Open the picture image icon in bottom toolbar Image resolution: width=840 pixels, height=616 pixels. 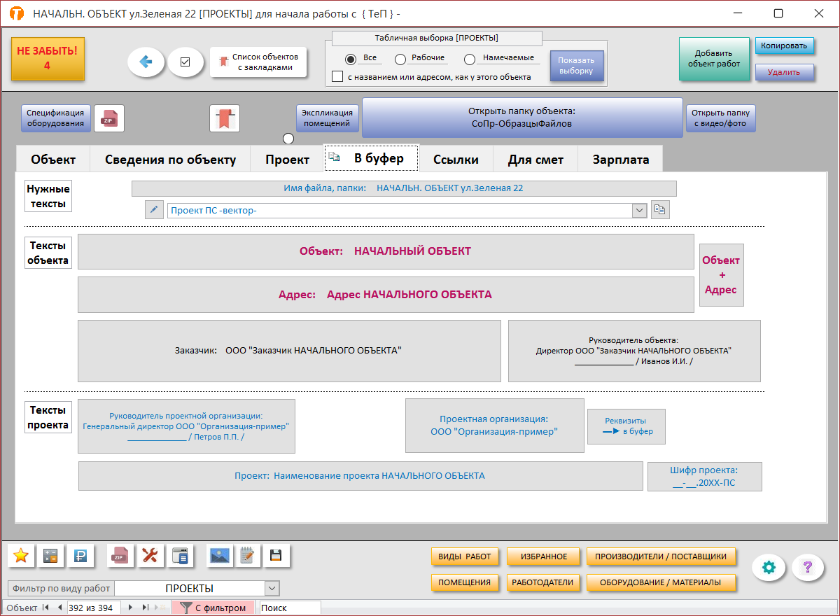point(220,556)
